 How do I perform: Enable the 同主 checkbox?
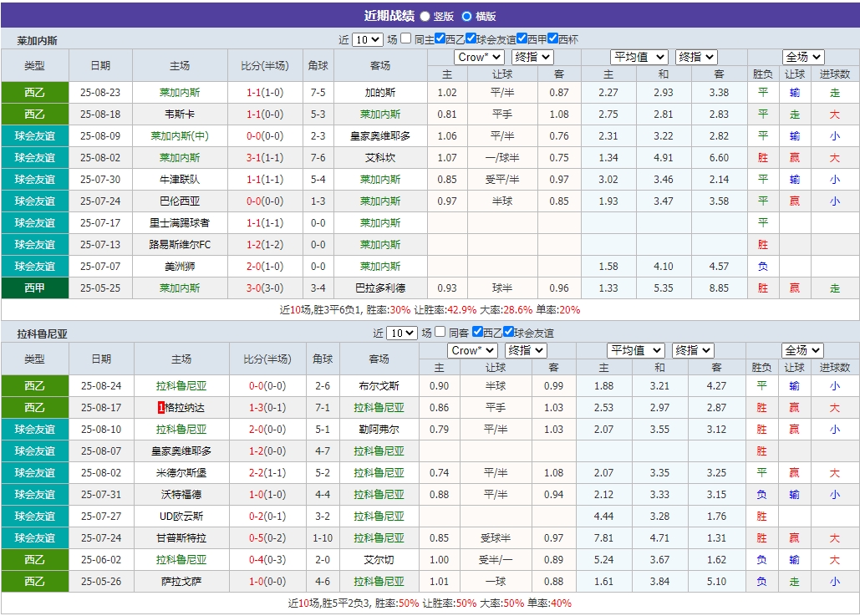click(x=405, y=38)
